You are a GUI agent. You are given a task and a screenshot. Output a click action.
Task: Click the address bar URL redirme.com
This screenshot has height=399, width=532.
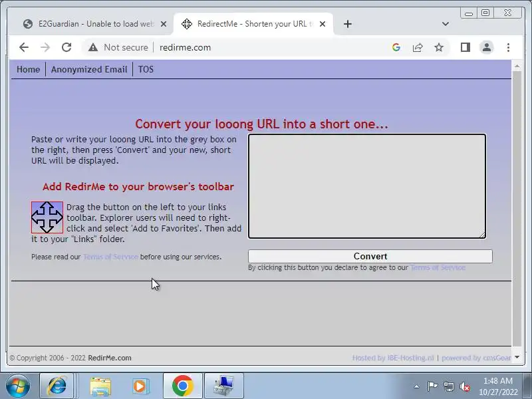click(x=186, y=47)
